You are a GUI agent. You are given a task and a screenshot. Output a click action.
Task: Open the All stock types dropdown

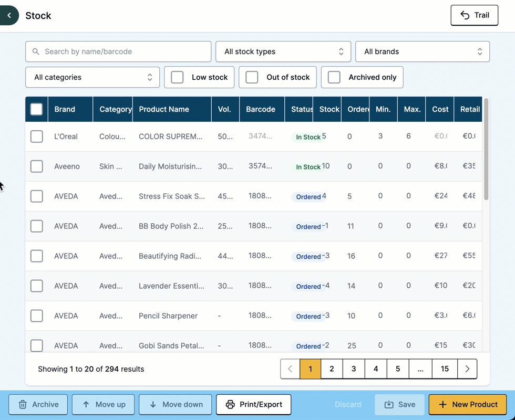coord(283,51)
